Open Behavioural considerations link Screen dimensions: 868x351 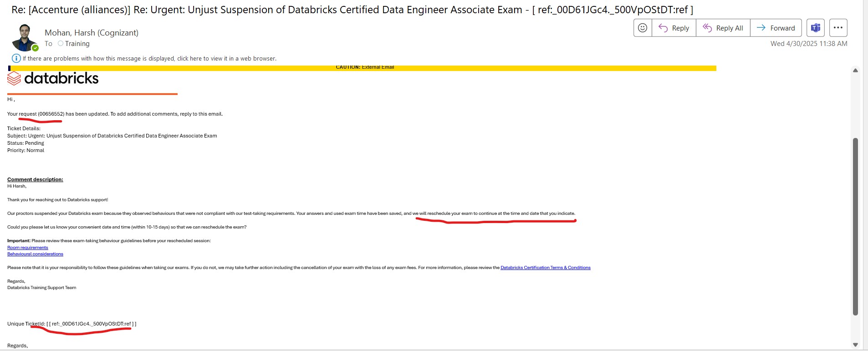pos(35,254)
